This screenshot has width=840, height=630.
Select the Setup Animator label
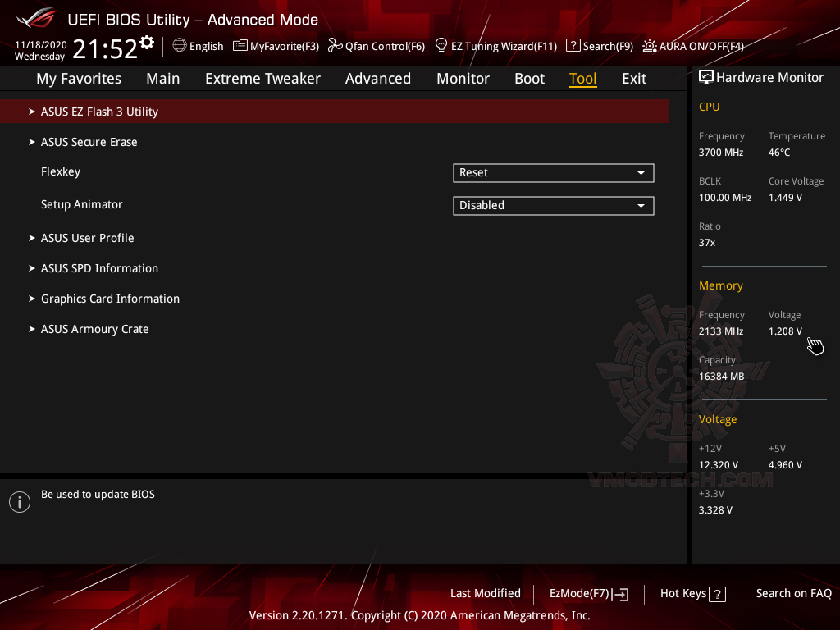[x=81, y=204]
